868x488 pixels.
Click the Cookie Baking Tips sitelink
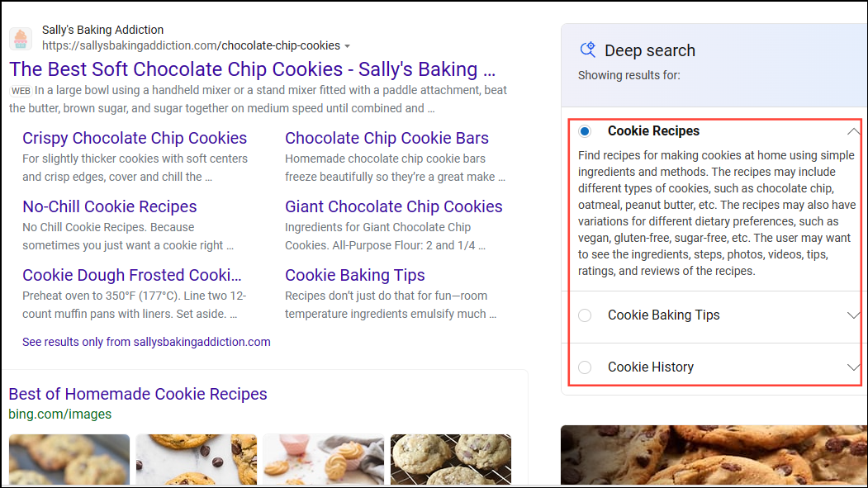pyautogui.click(x=354, y=275)
